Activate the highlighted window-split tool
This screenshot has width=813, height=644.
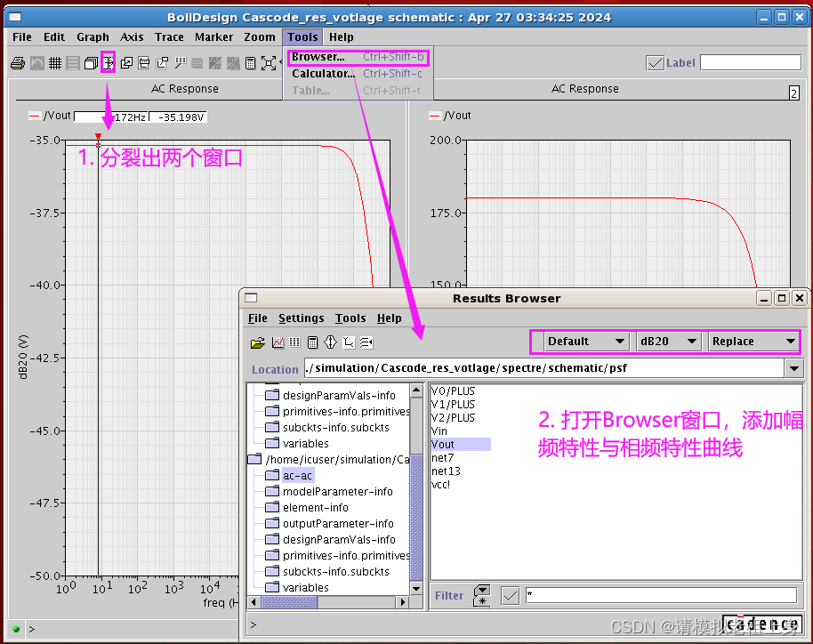pyautogui.click(x=108, y=62)
